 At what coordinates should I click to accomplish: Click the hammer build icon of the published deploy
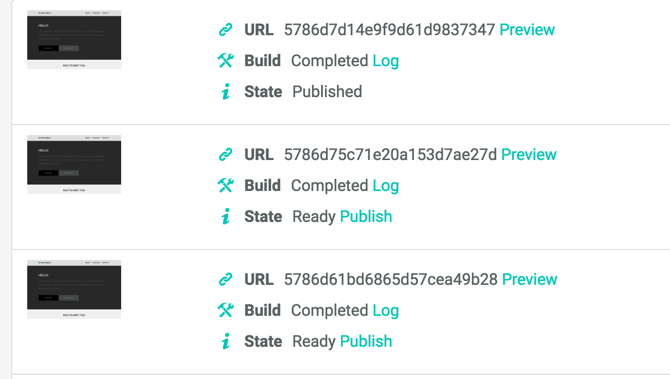click(226, 61)
